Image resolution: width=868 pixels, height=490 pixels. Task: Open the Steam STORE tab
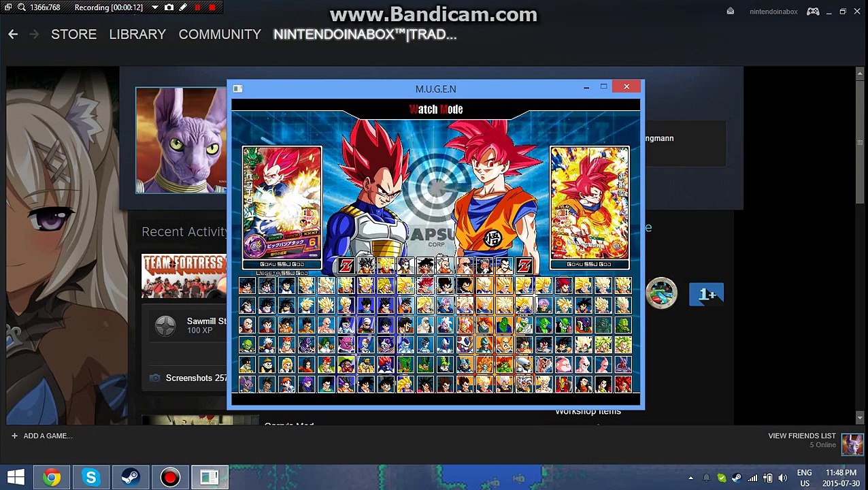pyautogui.click(x=73, y=34)
